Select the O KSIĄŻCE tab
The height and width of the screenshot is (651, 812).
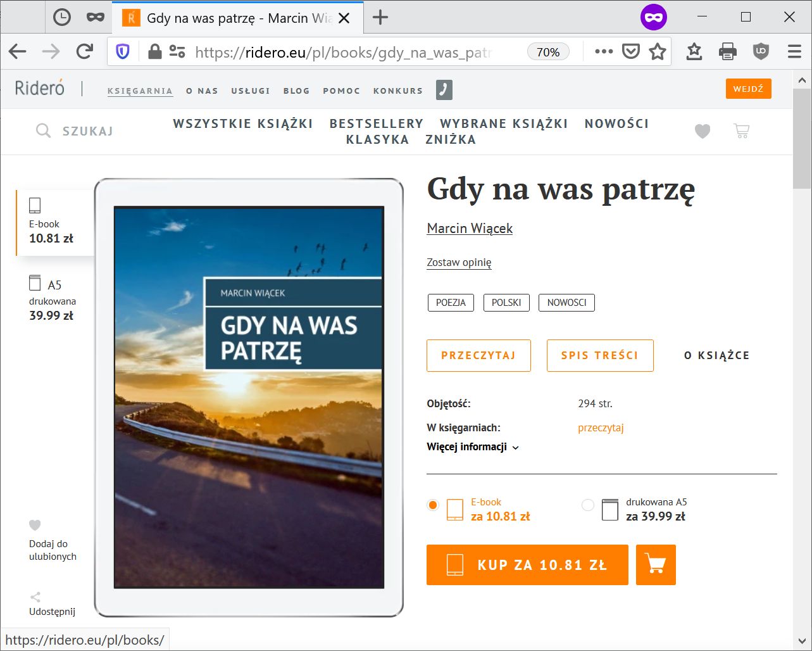(717, 355)
